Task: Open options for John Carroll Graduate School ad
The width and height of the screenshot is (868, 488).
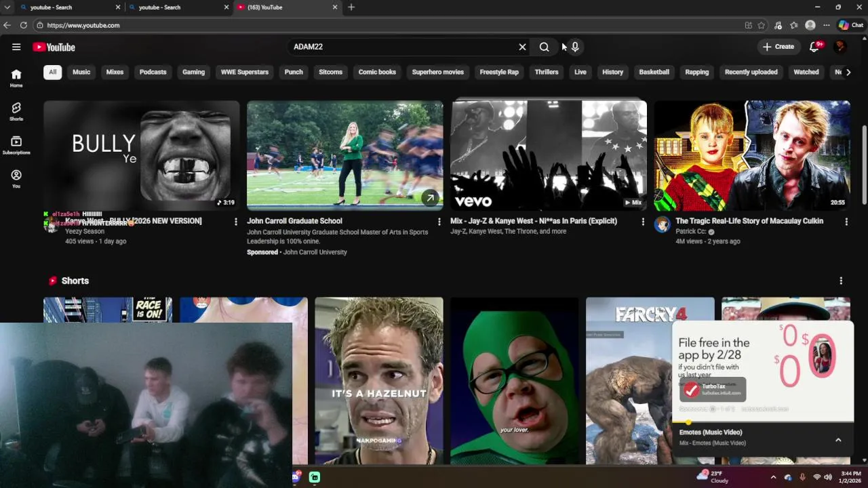Action: tap(439, 222)
